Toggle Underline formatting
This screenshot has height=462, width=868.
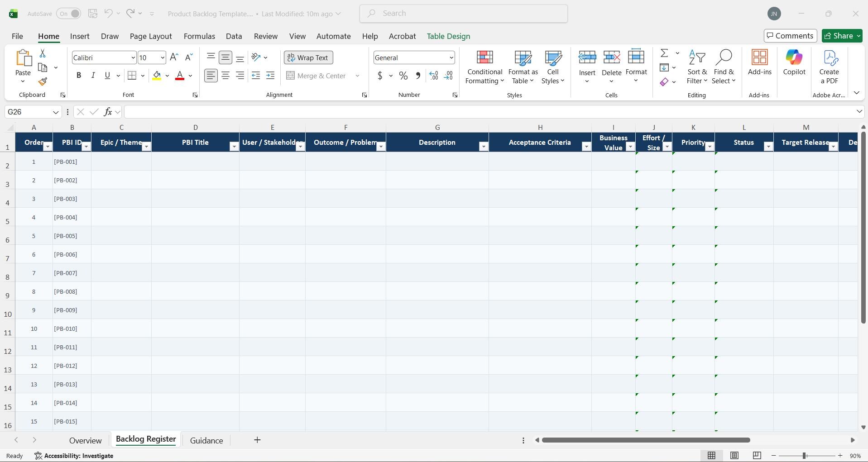coord(107,76)
